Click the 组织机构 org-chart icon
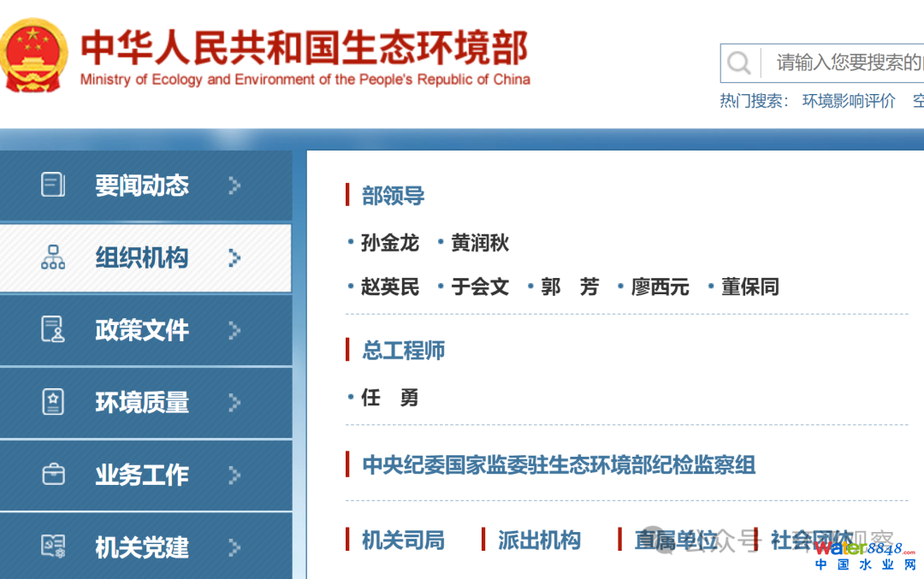The width and height of the screenshot is (924, 579). (x=53, y=257)
